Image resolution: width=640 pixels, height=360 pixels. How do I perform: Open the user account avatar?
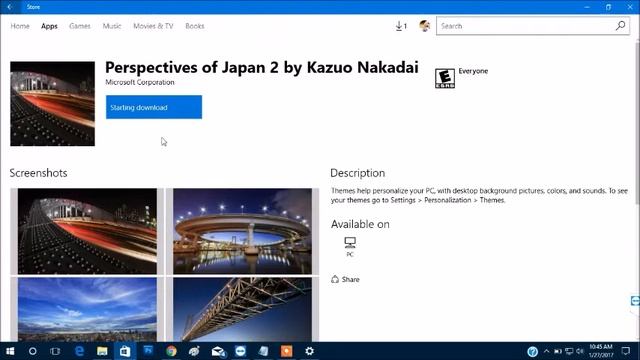click(424, 26)
